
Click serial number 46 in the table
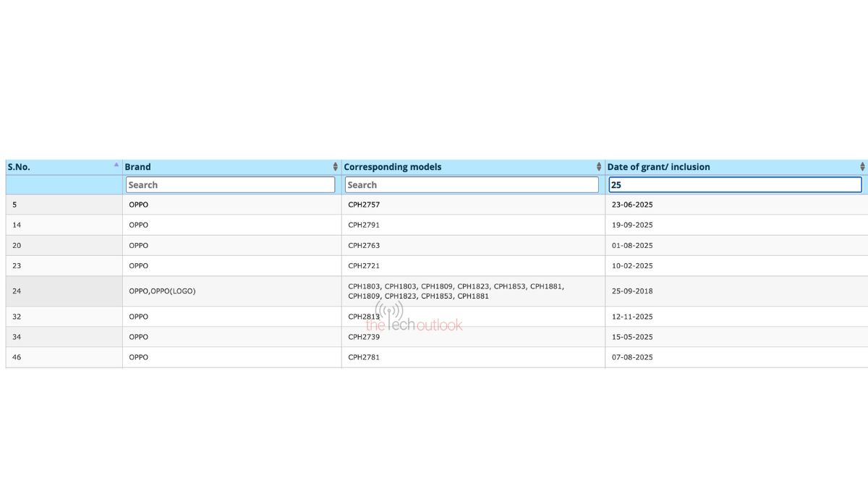coord(17,357)
